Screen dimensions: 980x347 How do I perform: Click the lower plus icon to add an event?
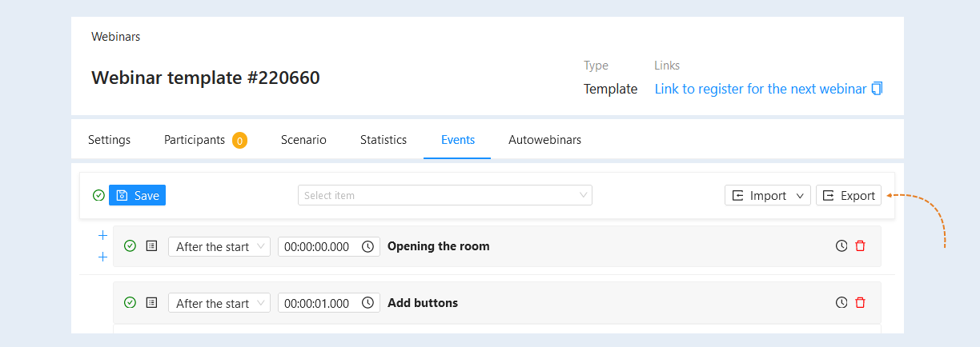tap(102, 257)
